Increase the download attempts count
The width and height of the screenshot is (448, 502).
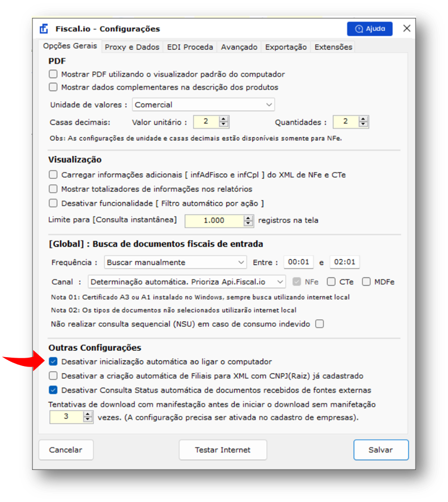click(88, 414)
